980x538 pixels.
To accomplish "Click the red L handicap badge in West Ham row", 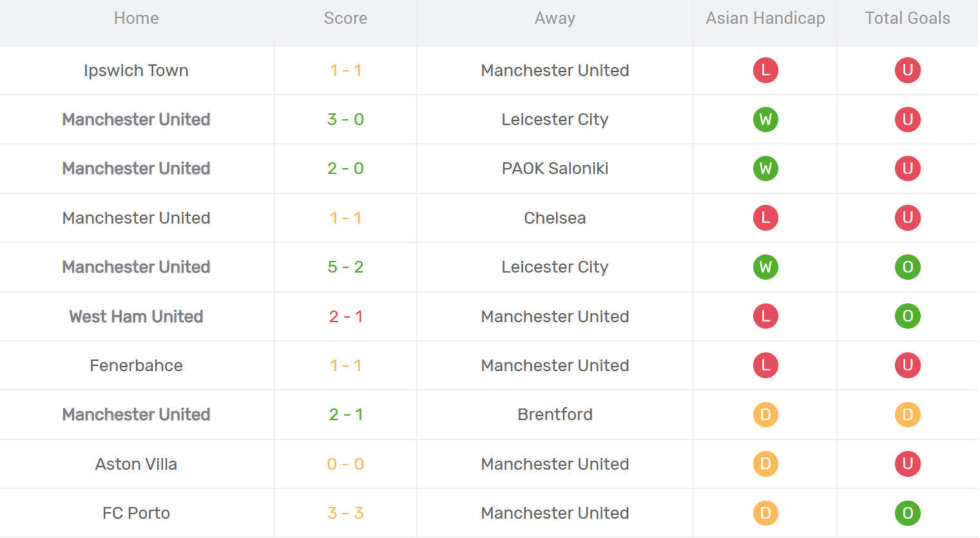I will point(765,316).
